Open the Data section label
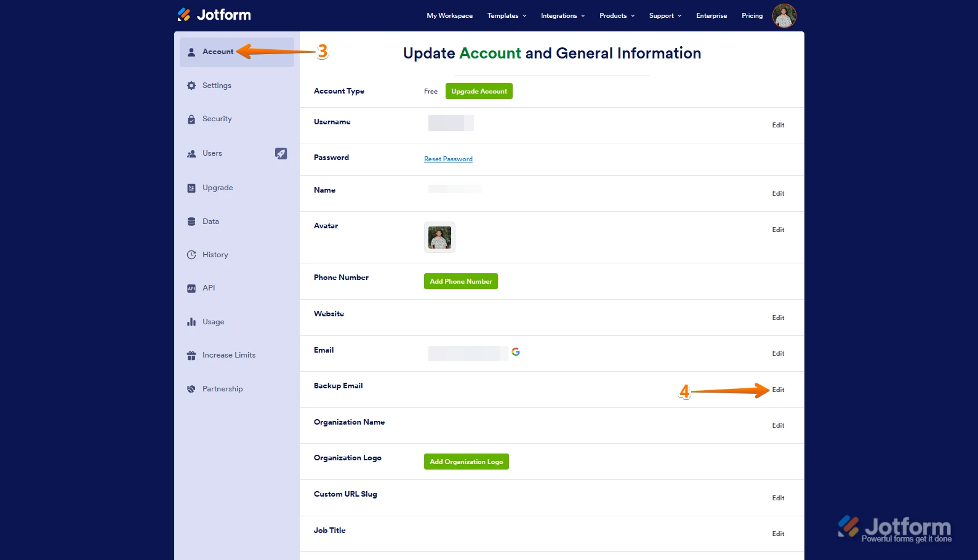Screen dimensions: 978x560 [210, 222]
